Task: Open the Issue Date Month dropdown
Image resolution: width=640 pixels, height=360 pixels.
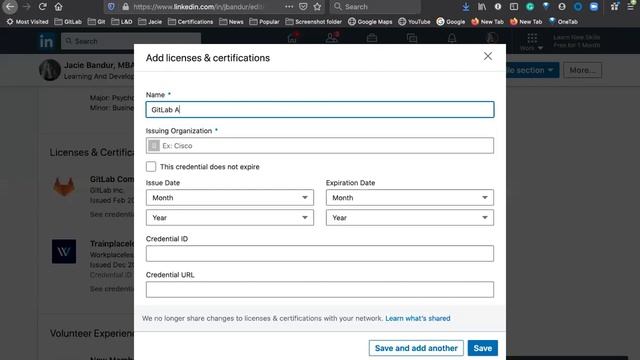Action: (x=230, y=198)
